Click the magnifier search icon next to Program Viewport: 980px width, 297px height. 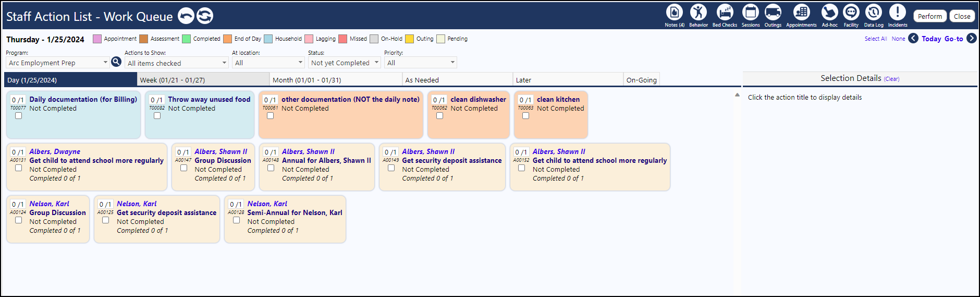tap(116, 62)
